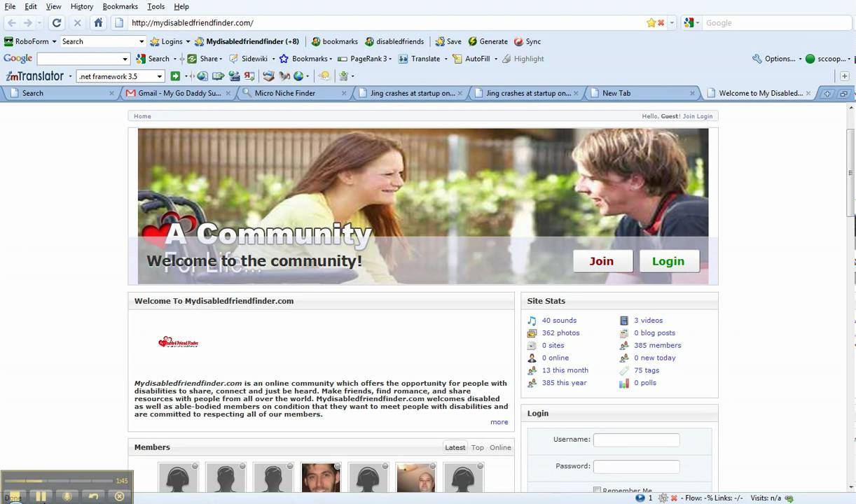Click the photo icon beside 362 photos
This screenshot has width=856, height=504.
click(x=532, y=333)
